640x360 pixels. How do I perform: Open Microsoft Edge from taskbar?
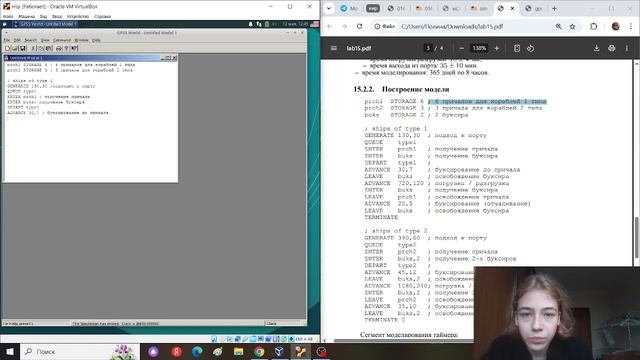click(197, 351)
